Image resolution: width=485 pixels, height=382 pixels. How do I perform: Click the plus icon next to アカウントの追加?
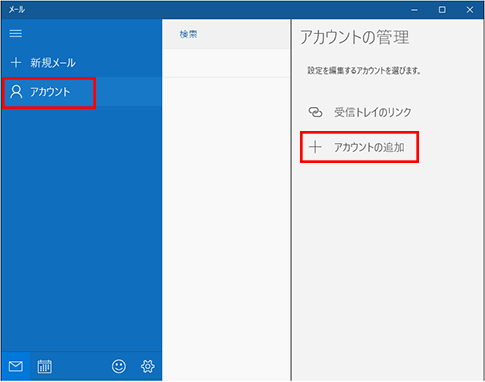pyautogui.click(x=315, y=147)
